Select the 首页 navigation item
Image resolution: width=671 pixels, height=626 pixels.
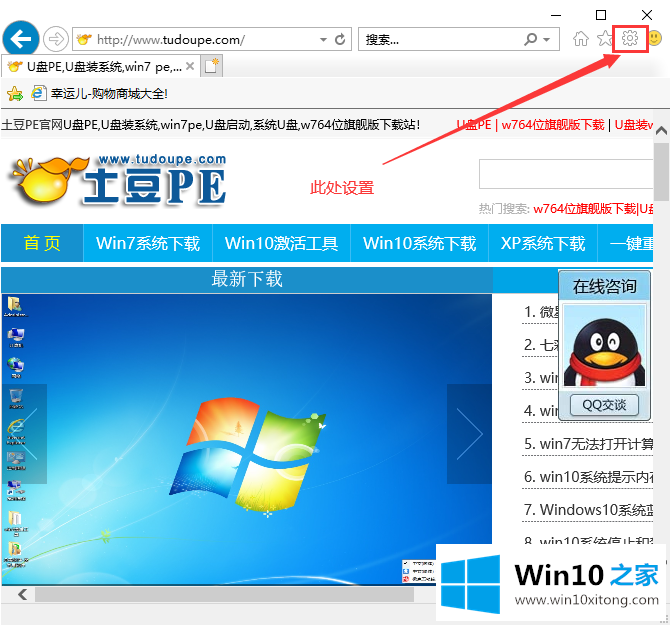[42, 243]
